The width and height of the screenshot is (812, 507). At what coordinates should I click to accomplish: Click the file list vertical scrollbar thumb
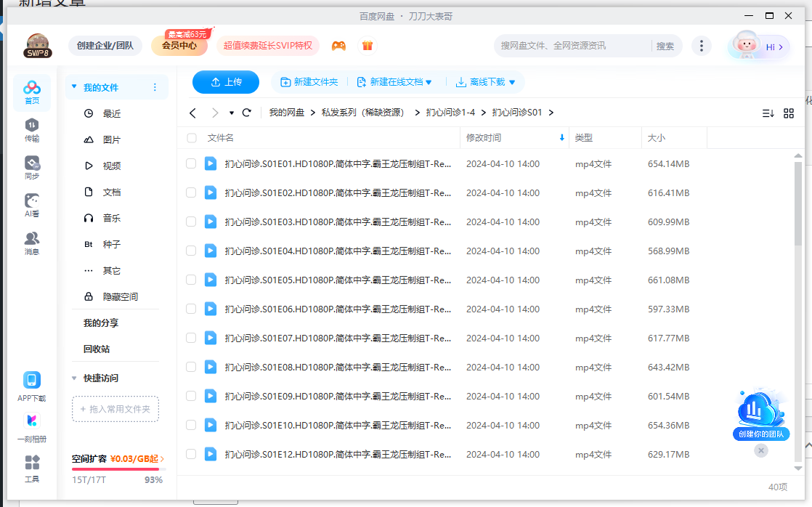click(x=798, y=203)
